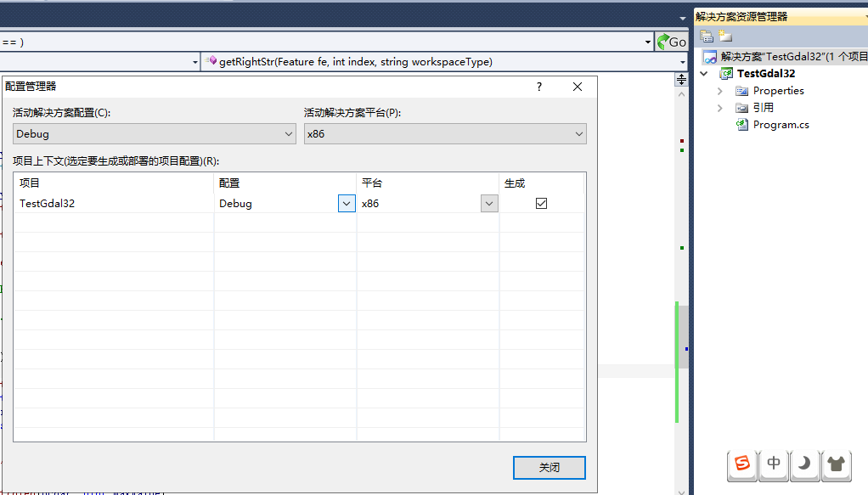Click the show all files icon in Solution Explorer
The image size is (868, 495).
pos(725,37)
